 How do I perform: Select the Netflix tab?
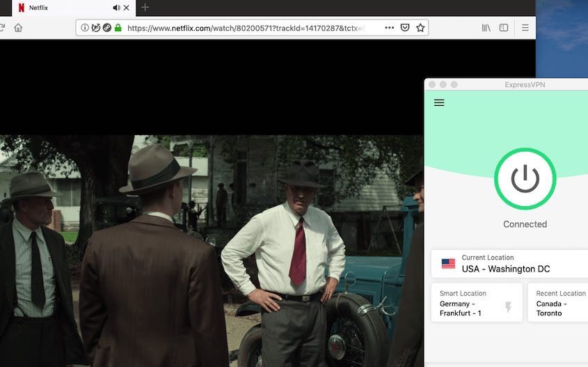click(x=63, y=8)
